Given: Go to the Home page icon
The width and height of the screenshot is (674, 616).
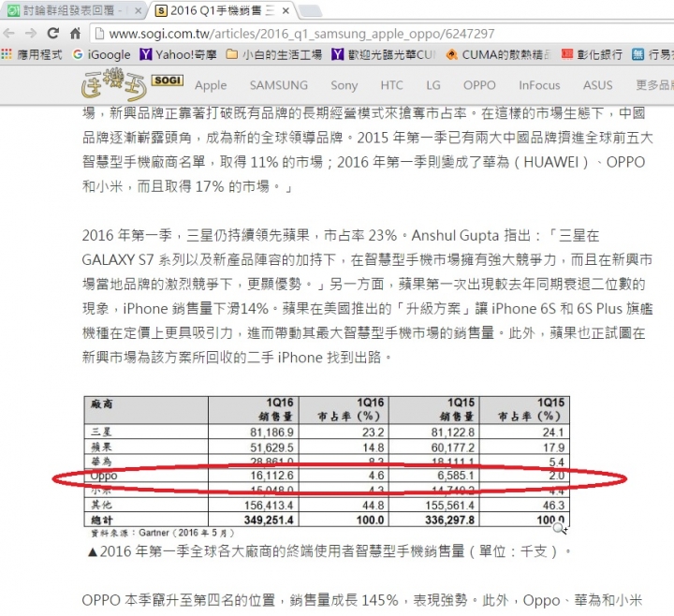Looking at the screenshot, I should tap(75, 33).
